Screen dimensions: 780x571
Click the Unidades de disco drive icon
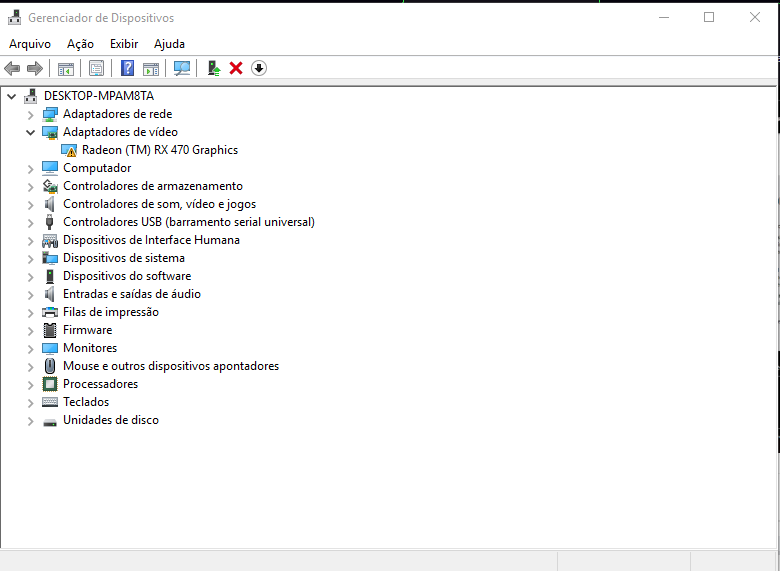click(50, 422)
